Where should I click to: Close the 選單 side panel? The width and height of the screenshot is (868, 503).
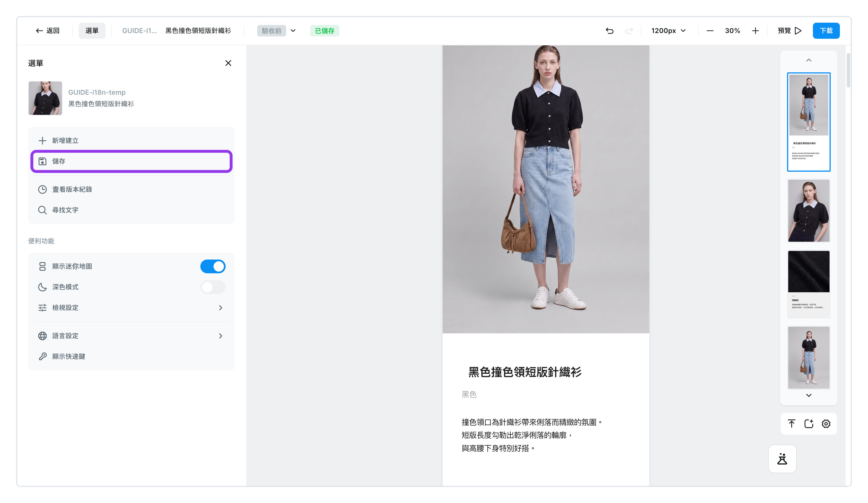pyautogui.click(x=228, y=63)
